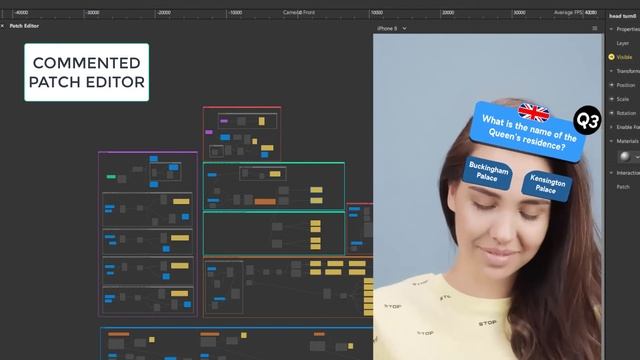640x360 pixels.
Task: Collapse the Properties section
Action: click(x=611, y=29)
